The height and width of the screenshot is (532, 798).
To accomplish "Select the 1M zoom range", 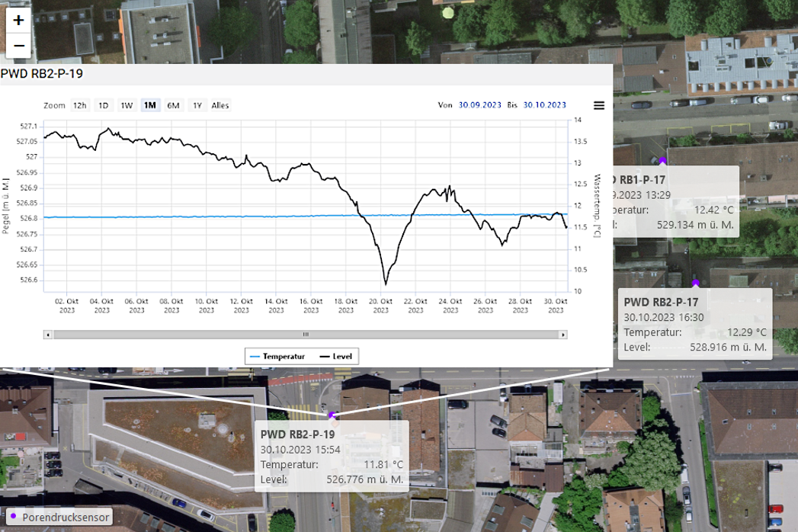I will click(x=150, y=105).
